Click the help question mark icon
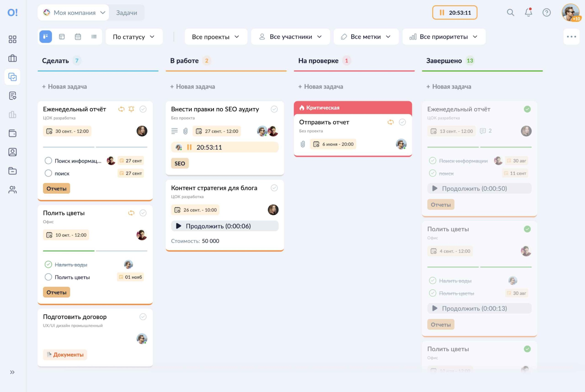This screenshot has width=585, height=392. 546,13
